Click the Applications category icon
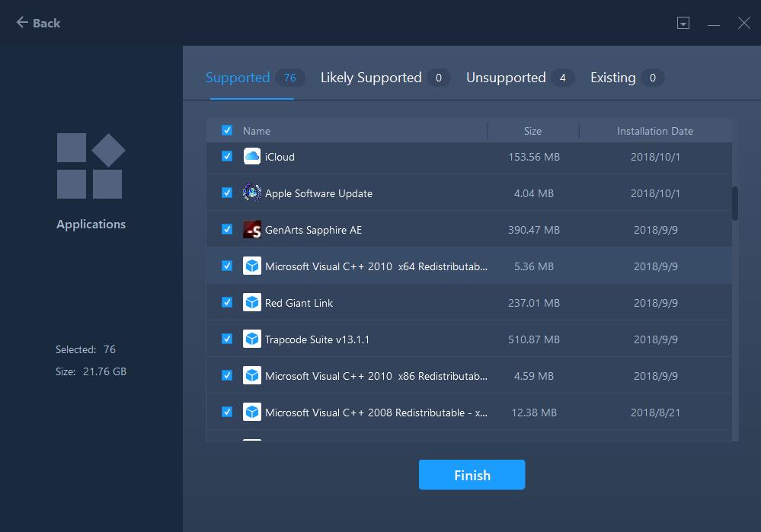This screenshot has width=761, height=532. [x=91, y=166]
